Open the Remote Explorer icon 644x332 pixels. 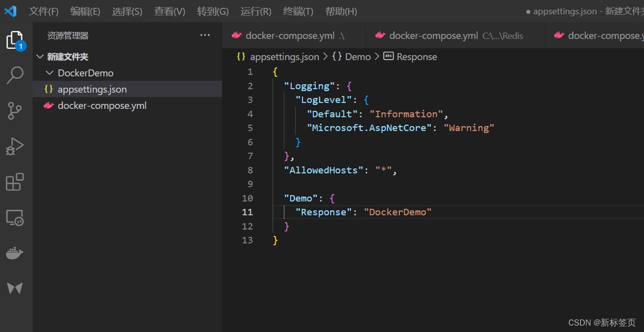coord(15,218)
